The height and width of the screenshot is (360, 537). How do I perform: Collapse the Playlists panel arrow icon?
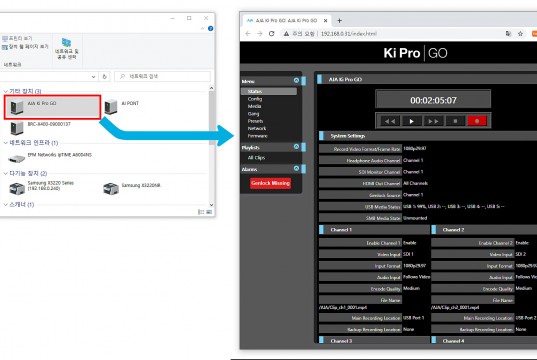pyautogui.click(x=296, y=147)
